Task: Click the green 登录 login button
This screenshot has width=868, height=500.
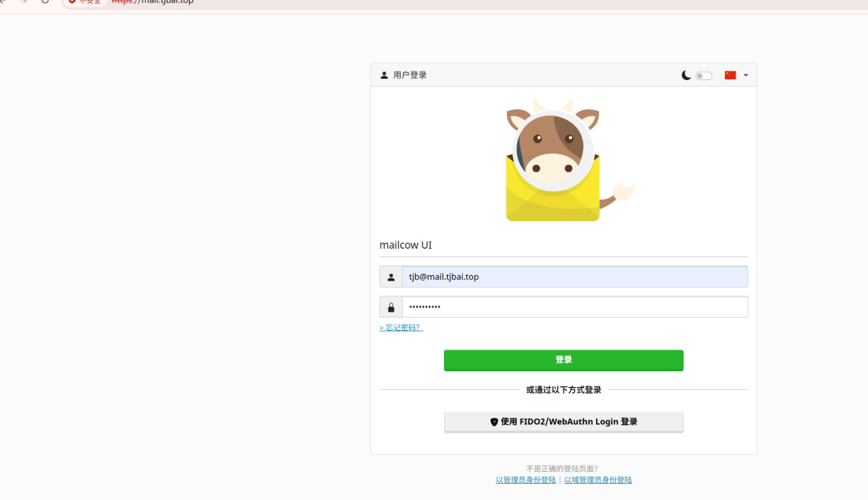Action: click(563, 360)
